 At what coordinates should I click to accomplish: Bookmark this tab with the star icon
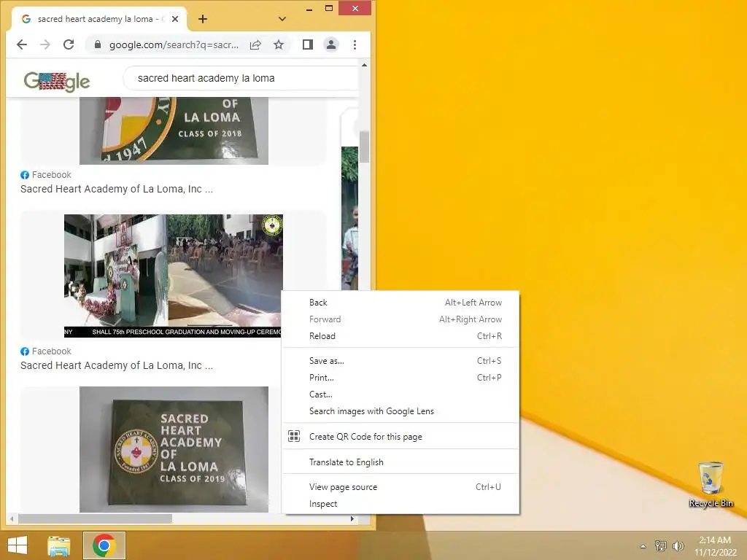(279, 44)
